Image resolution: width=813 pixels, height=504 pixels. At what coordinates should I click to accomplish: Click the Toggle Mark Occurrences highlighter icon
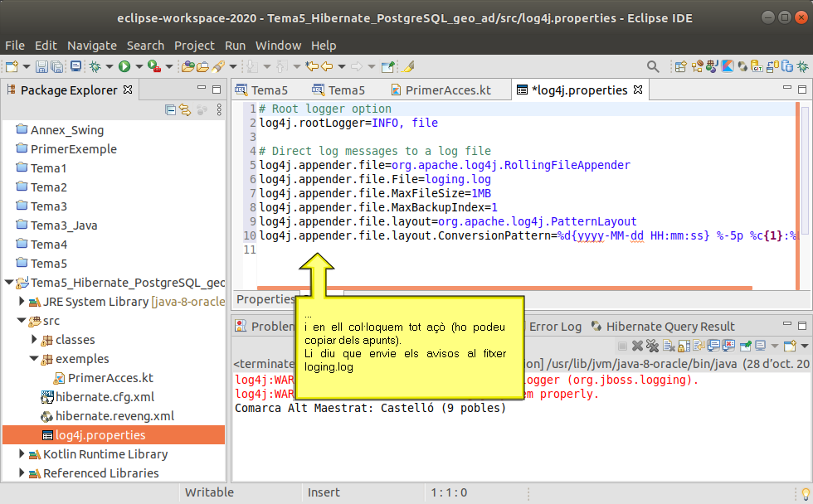coord(408,66)
